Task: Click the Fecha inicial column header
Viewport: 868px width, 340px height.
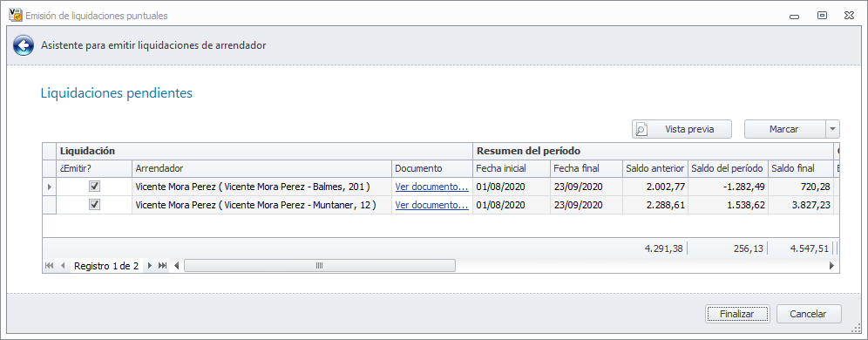Action: [511, 168]
